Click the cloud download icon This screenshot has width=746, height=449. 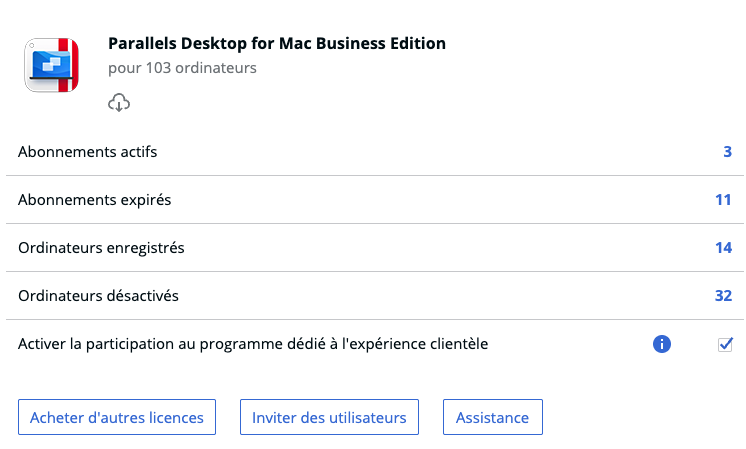[x=119, y=103]
